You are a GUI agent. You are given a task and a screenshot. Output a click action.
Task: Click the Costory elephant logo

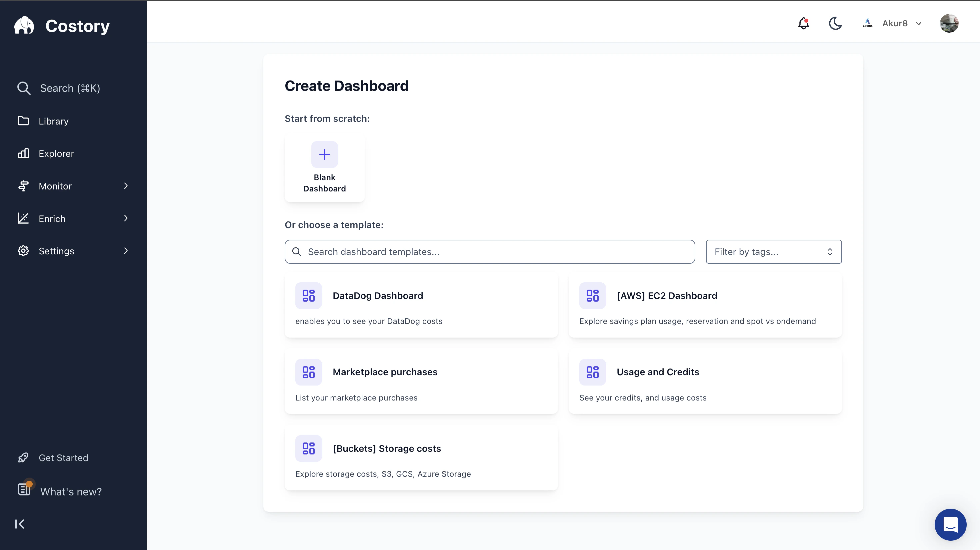tap(24, 25)
